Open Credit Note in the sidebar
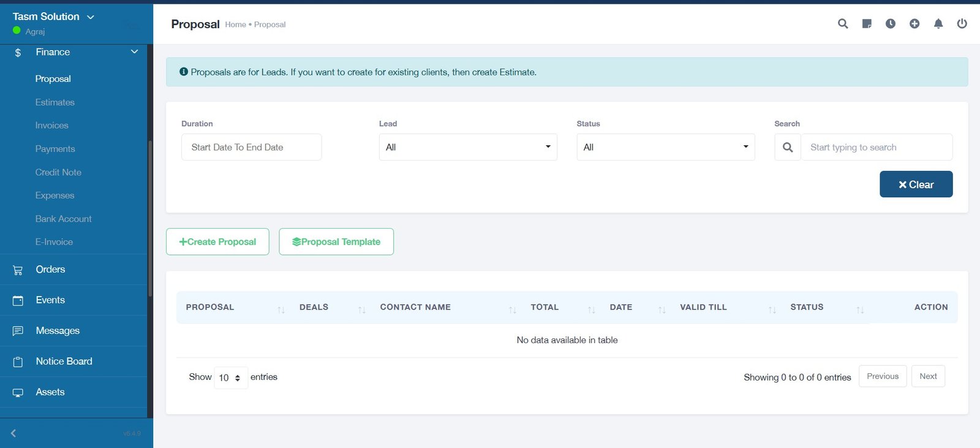Screen dimensions: 980x448 tap(58, 172)
